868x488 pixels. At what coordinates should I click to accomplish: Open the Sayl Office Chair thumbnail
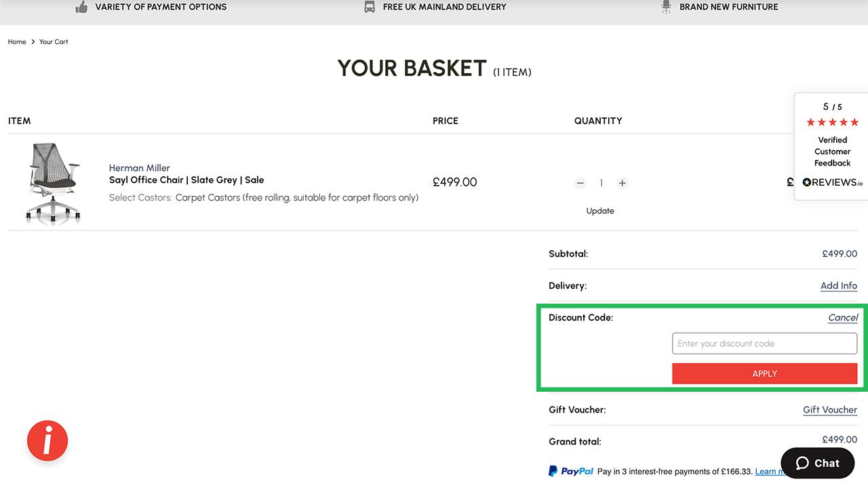54,183
